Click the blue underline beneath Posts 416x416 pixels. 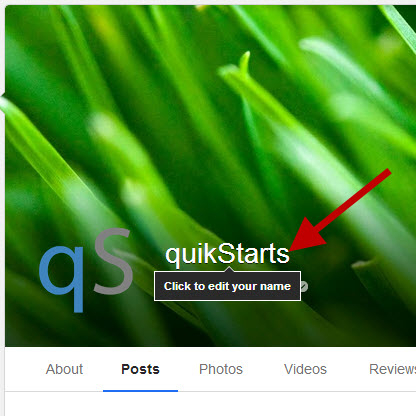pos(140,391)
